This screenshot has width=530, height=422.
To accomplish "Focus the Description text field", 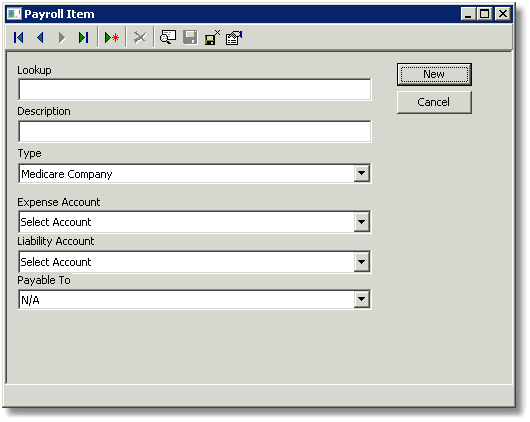I will 195,131.
